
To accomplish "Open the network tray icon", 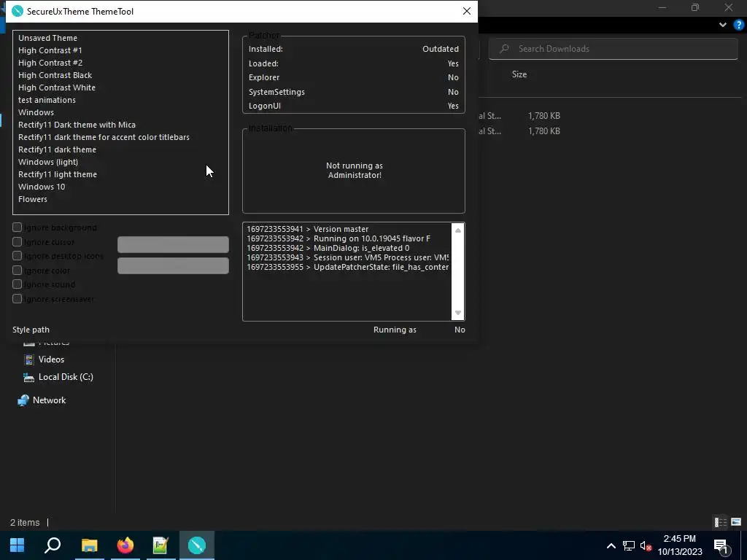I will pyautogui.click(x=629, y=545).
